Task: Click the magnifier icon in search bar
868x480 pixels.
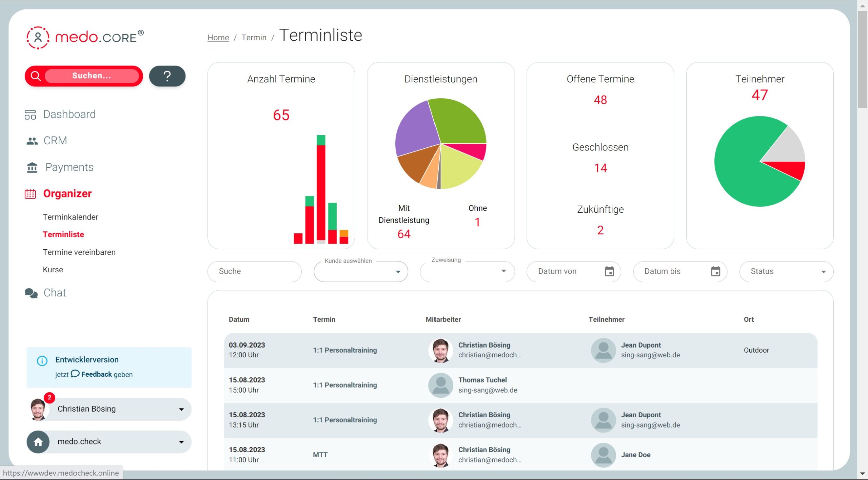Action: (x=36, y=76)
